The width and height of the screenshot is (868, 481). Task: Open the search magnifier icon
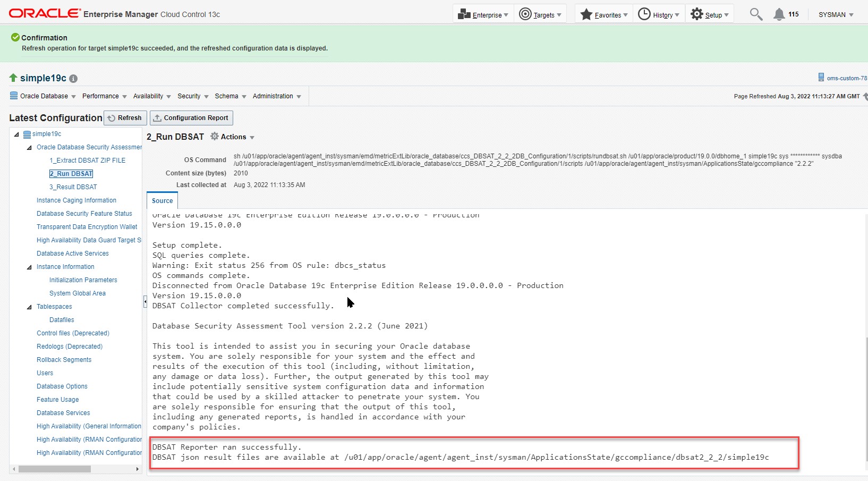pyautogui.click(x=756, y=14)
